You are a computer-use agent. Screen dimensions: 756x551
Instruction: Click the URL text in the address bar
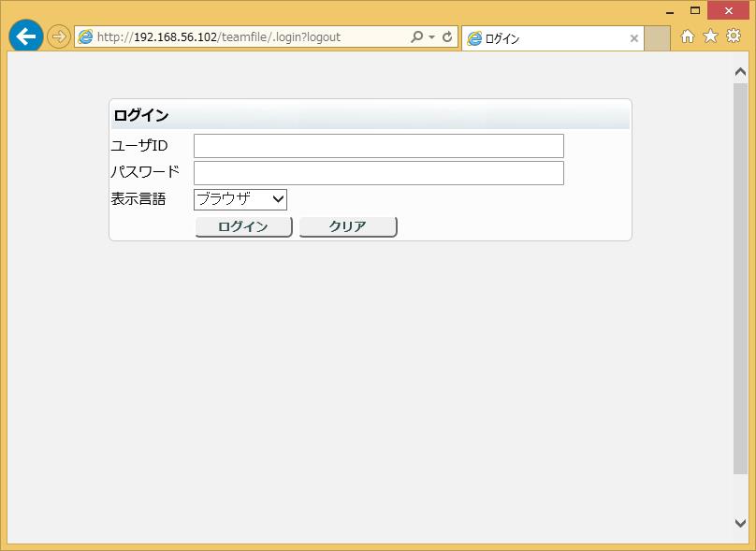pyautogui.click(x=215, y=36)
